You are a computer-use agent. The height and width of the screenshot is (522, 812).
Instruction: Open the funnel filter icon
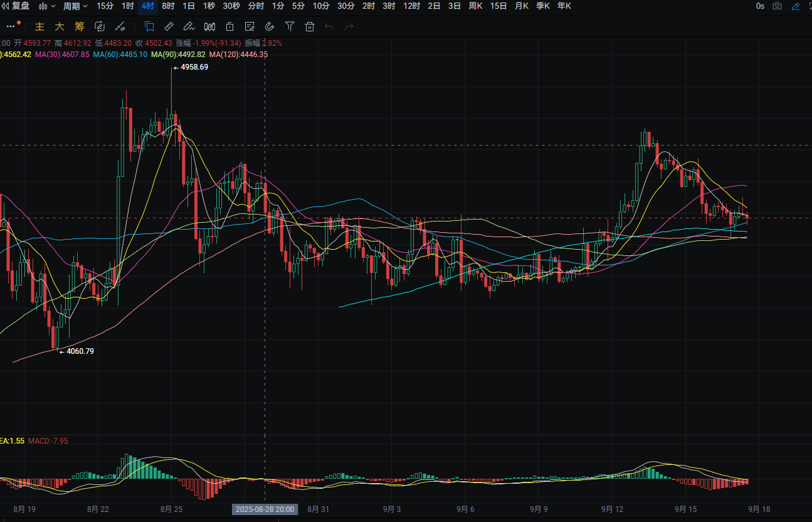(x=290, y=26)
